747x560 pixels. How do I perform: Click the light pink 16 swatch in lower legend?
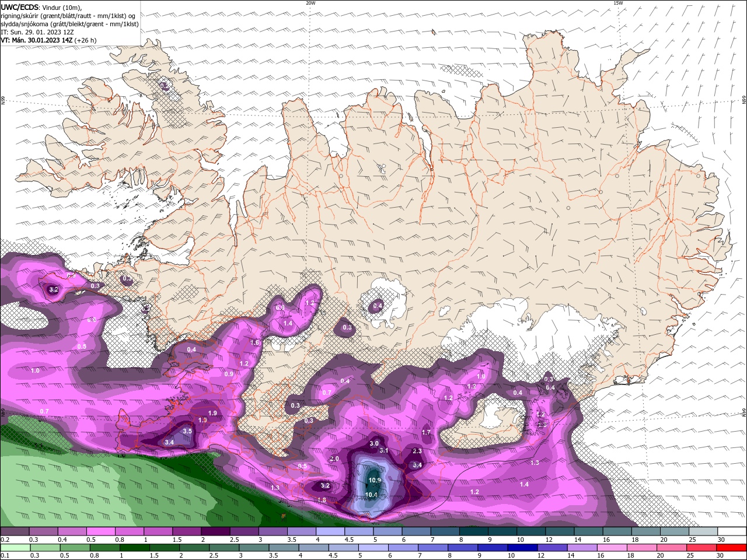[612, 548]
